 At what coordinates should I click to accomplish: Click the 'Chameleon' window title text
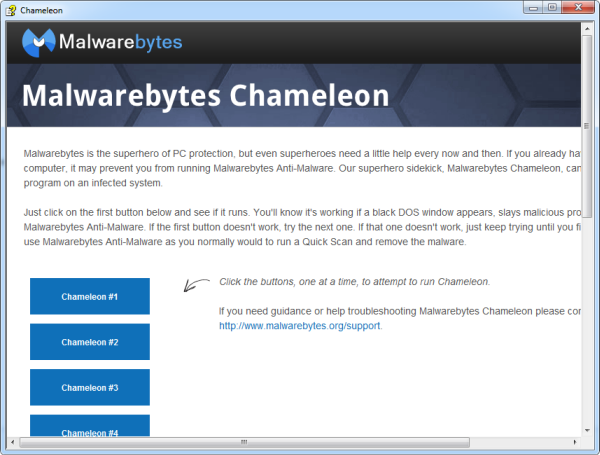[41, 11]
